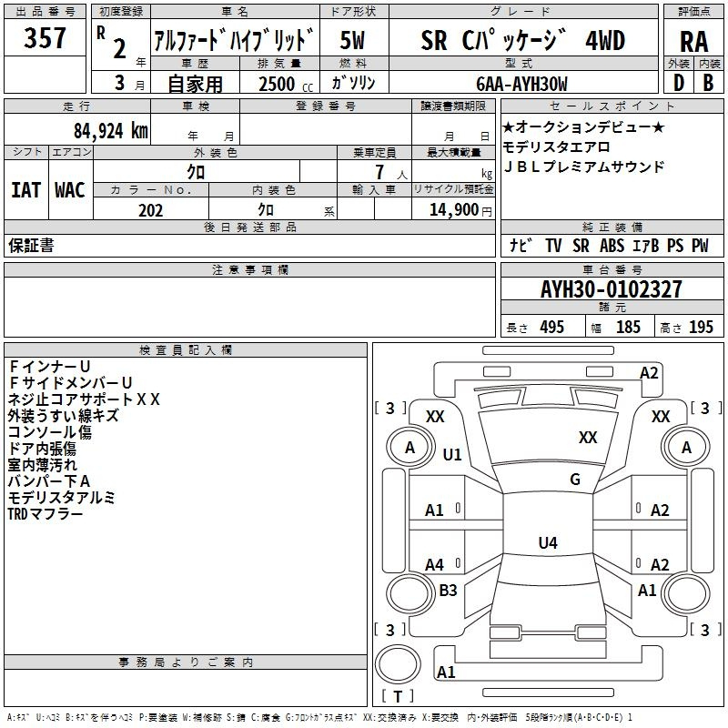Click note ネジ止コアサポートXX

[x=84, y=399]
